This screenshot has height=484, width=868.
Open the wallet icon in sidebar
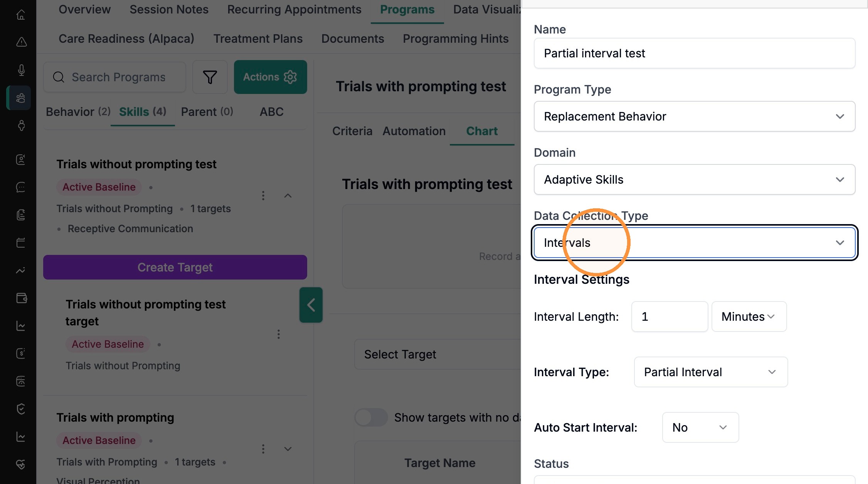(21, 298)
